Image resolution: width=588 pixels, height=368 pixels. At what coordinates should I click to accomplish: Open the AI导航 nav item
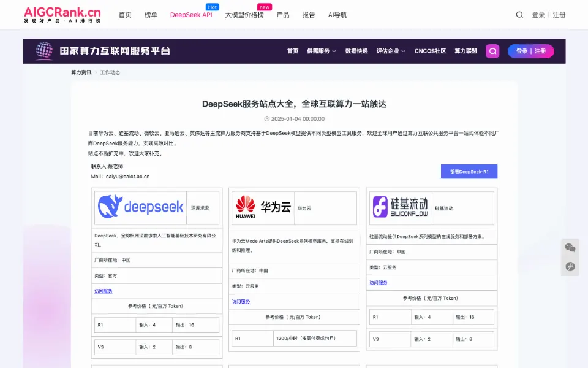click(x=337, y=15)
